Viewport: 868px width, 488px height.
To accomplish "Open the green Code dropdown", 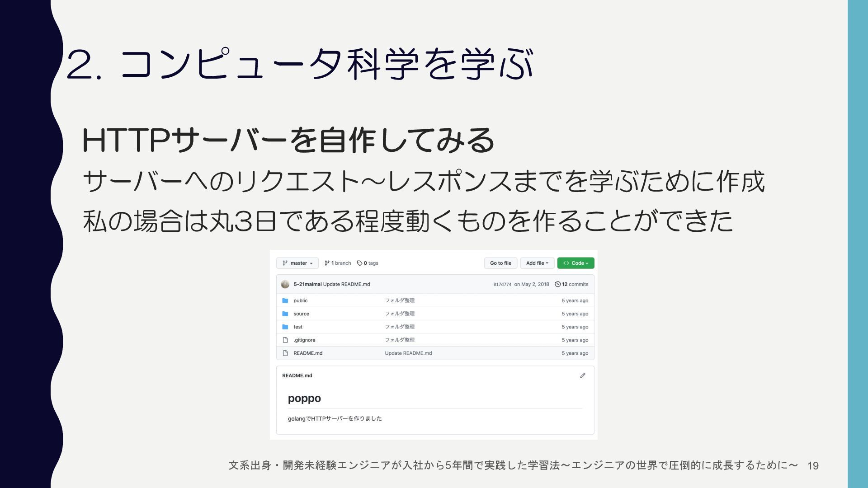I will coord(576,263).
